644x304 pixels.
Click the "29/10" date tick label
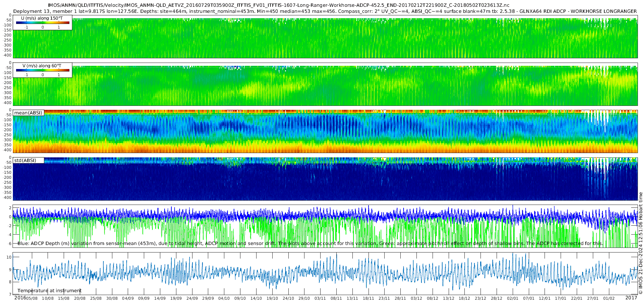click(304, 299)
